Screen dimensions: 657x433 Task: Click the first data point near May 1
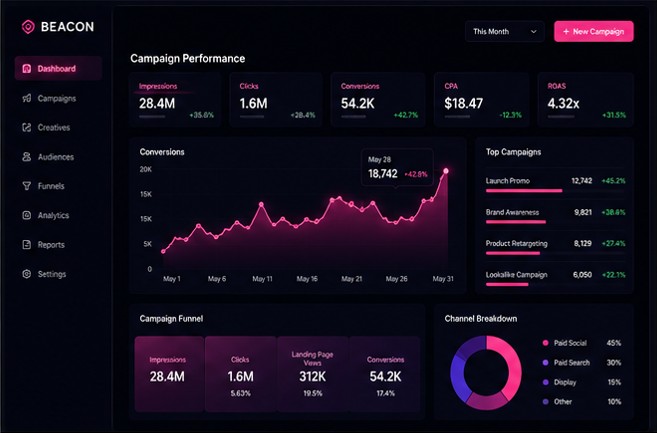pyautogui.click(x=163, y=251)
